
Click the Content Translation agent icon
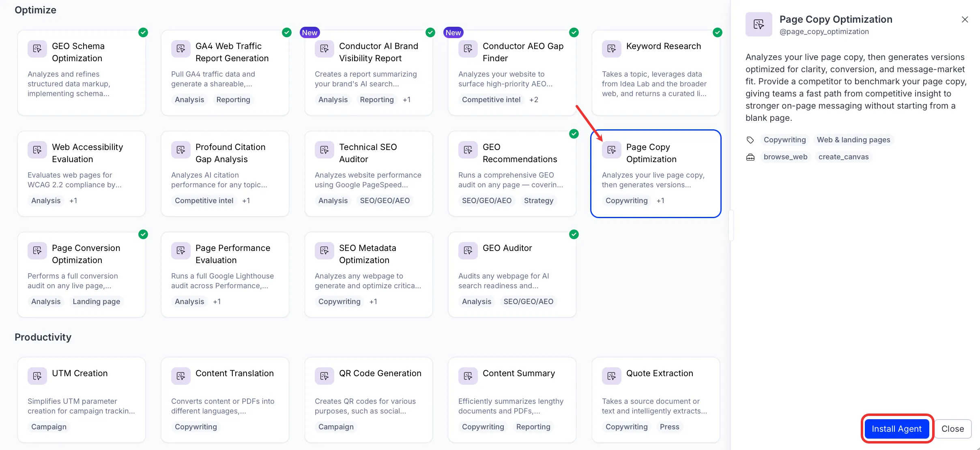(181, 376)
